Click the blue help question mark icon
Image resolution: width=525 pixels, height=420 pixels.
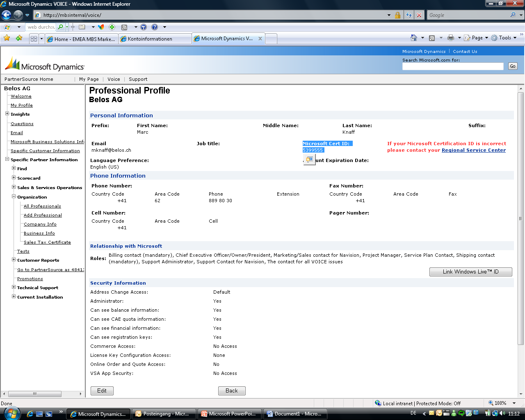[155, 27]
